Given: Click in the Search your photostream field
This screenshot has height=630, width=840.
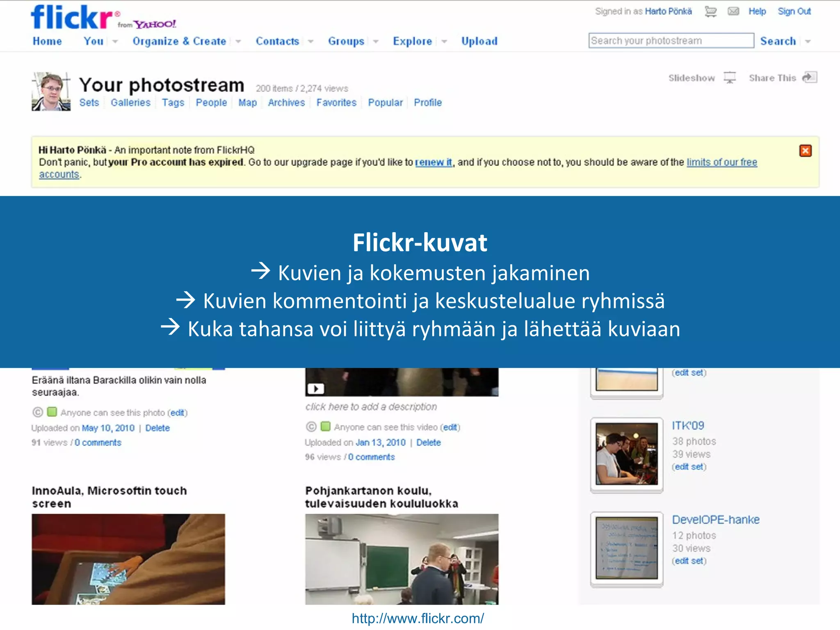Looking at the screenshot, I should click(x=671, y=41).
